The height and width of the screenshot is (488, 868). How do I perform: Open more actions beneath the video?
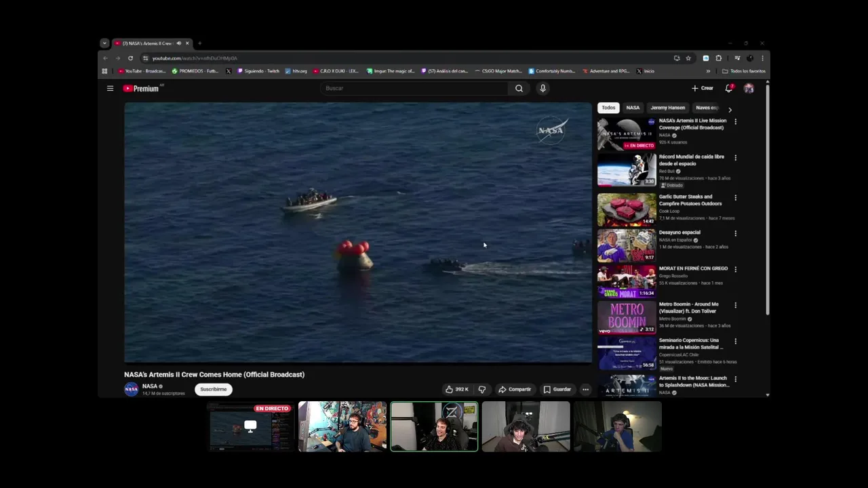point(585,389)
